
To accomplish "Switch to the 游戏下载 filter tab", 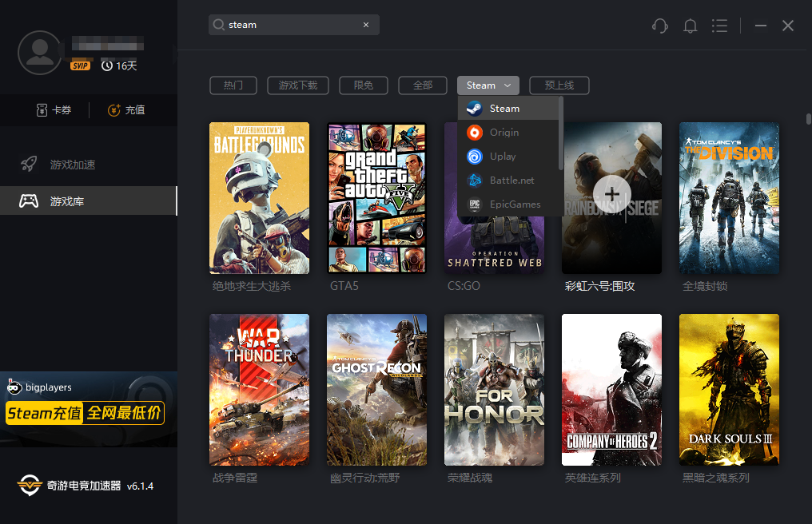I will coord(298,85).
